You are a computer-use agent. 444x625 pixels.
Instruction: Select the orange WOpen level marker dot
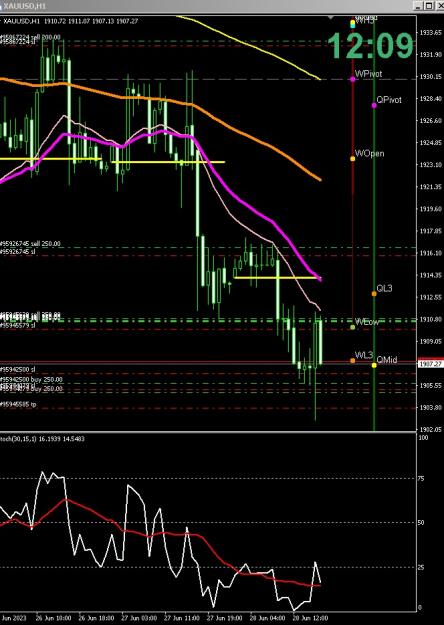click(x=352, y=159)
